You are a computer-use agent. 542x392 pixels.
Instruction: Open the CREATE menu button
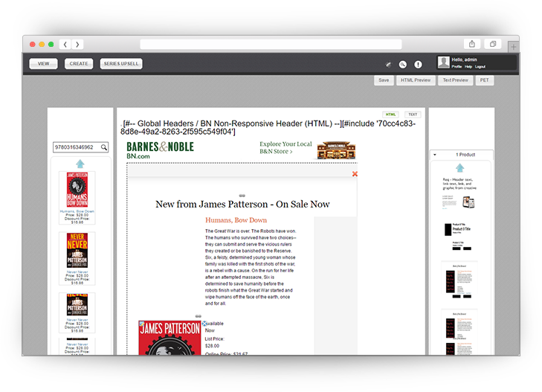point(79,64)
